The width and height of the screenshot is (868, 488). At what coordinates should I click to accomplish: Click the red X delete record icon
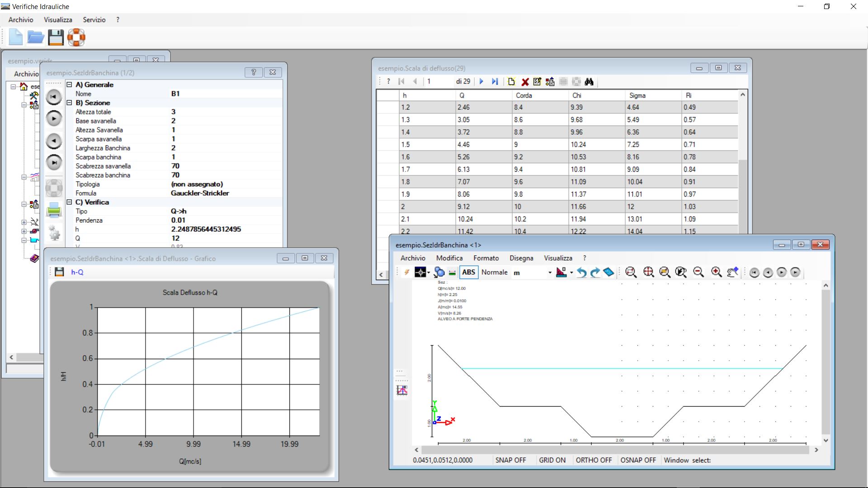[x=525, y=82]
